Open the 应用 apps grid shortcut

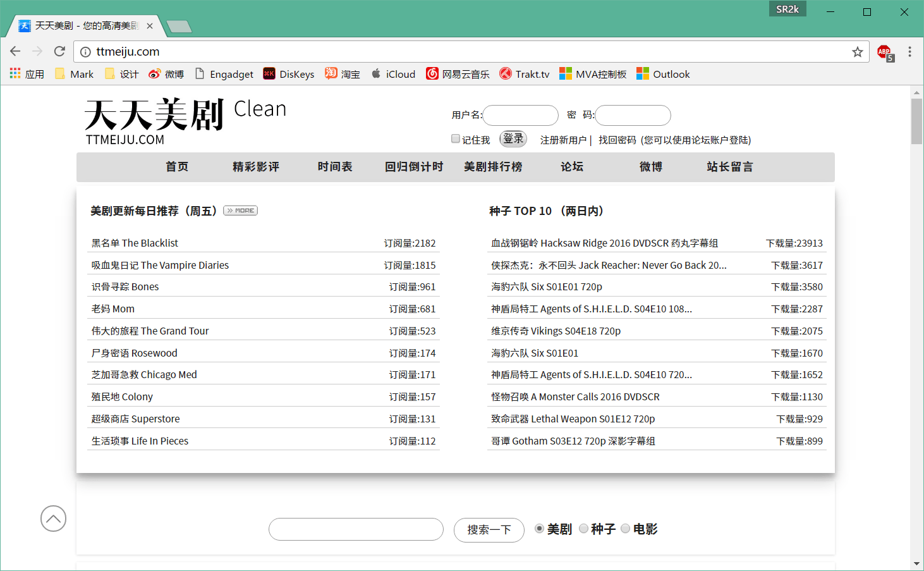coord(27,74)
